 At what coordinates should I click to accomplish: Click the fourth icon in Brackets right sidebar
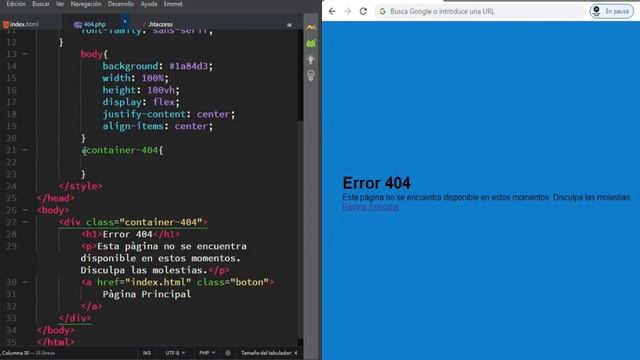click(x=311, y=76)
